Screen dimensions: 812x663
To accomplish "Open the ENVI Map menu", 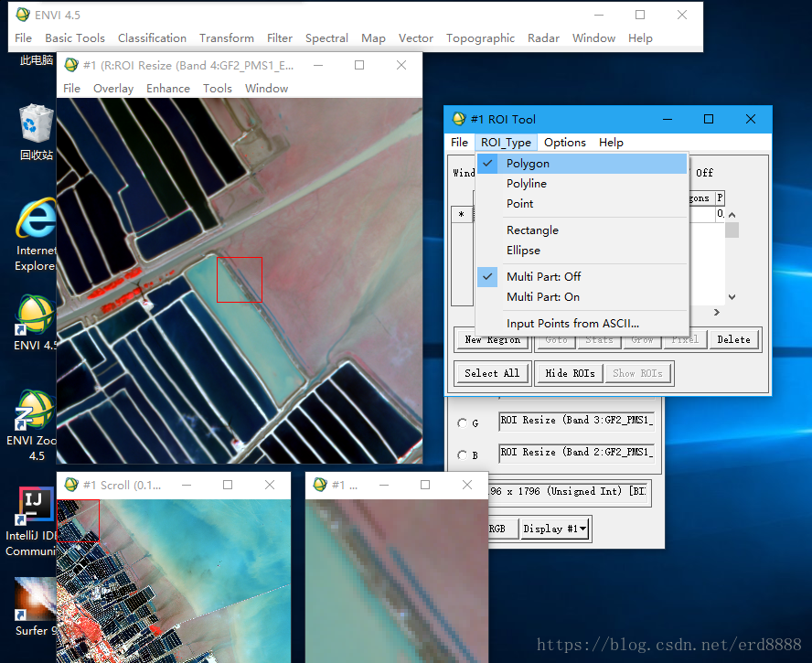I will point(373,38).
